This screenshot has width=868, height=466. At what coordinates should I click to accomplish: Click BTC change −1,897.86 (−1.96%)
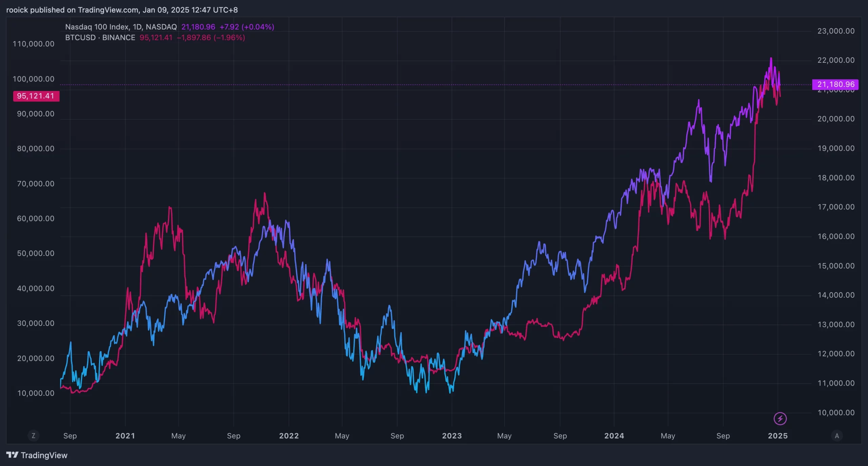211,38
